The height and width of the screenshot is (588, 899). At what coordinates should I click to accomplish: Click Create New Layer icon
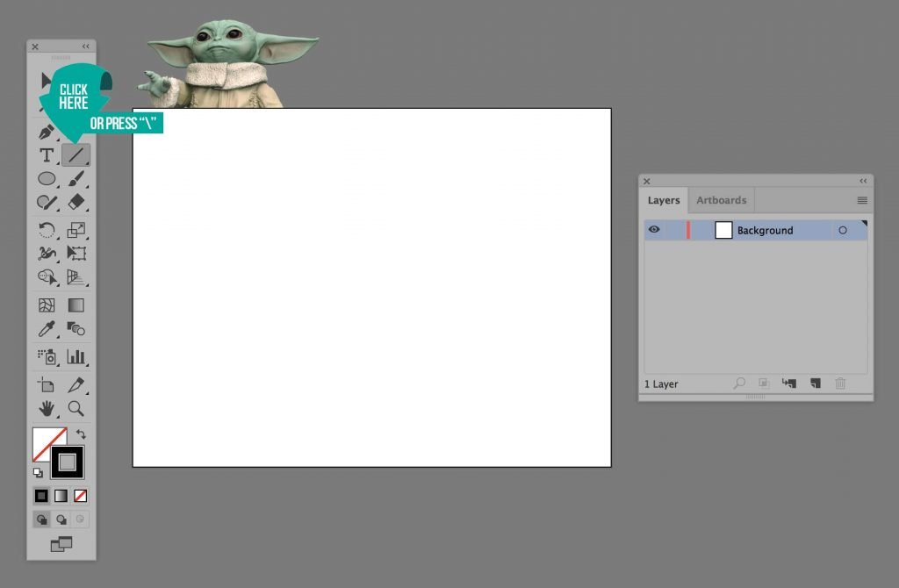click(x=816, y=383)
